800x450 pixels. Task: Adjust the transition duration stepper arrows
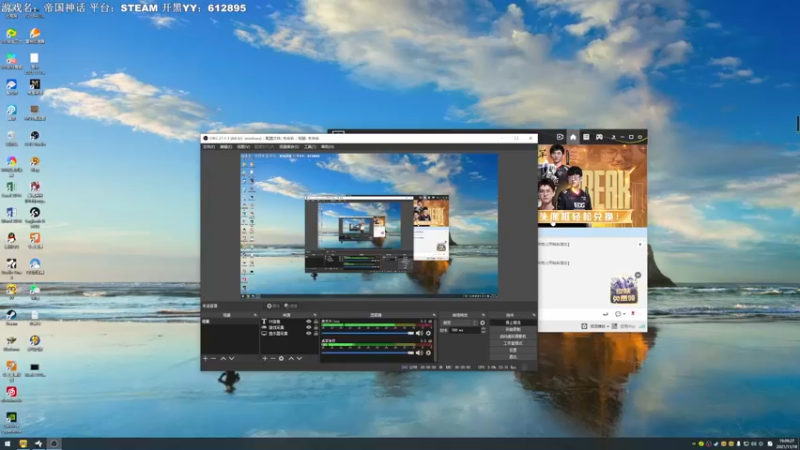coord(483,331)
